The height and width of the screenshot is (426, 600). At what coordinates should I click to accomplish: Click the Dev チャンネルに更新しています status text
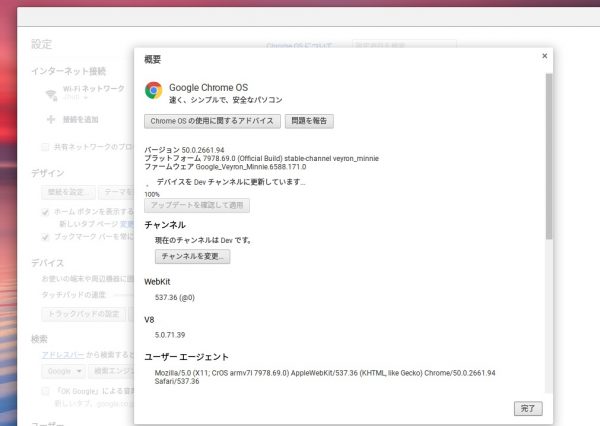pyautogui.click(x=231, y=182)
